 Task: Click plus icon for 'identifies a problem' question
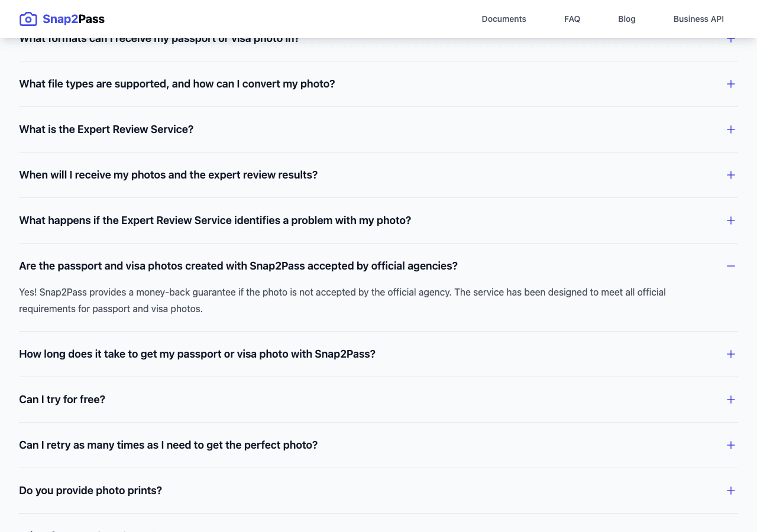pos(731,220)
